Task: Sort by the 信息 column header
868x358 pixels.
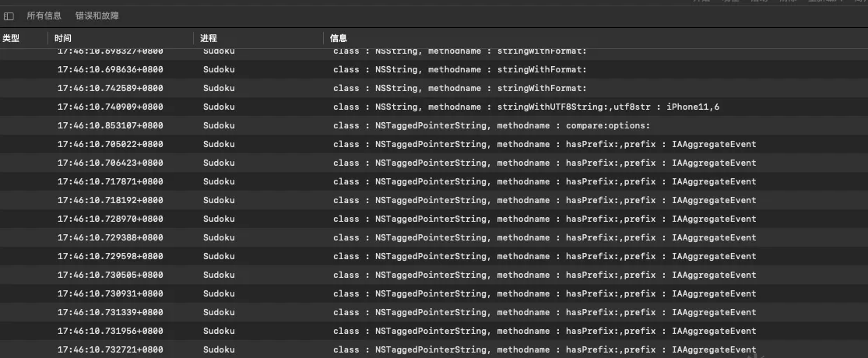Action: click(338, 38)
